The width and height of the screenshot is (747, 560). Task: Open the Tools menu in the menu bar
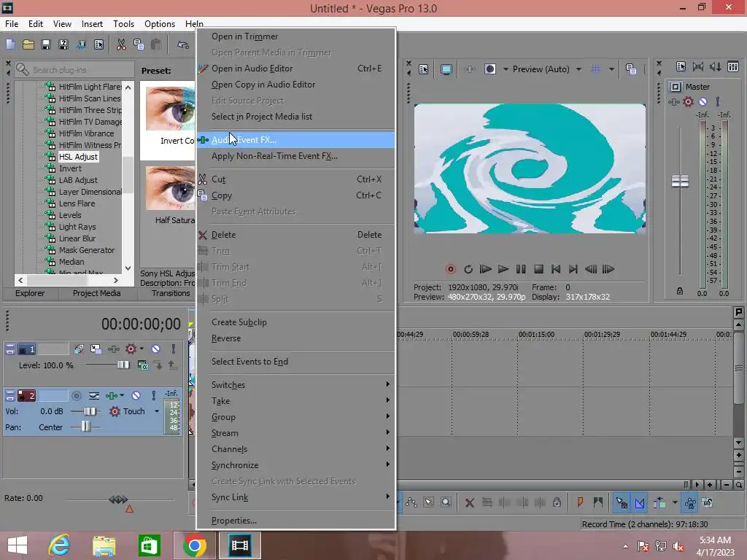coord(123,24)
